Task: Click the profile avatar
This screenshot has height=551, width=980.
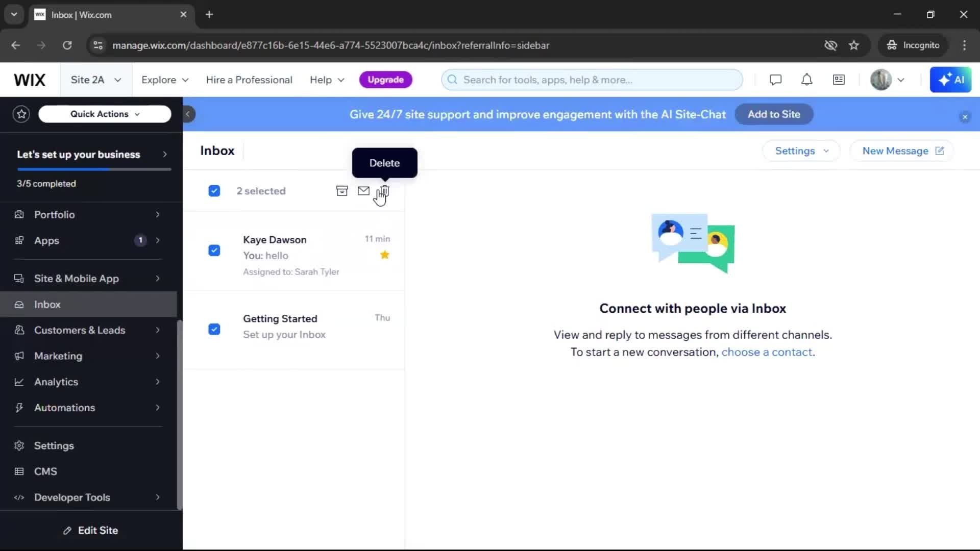Action: point(881,80)
